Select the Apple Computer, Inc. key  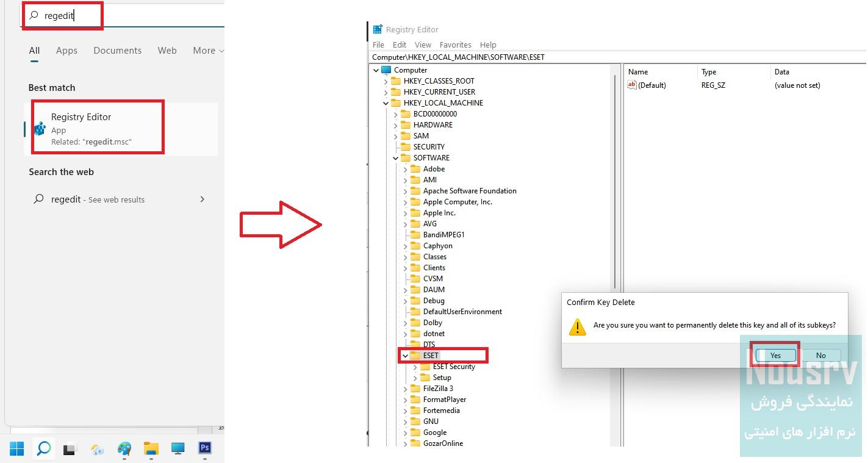457,202
